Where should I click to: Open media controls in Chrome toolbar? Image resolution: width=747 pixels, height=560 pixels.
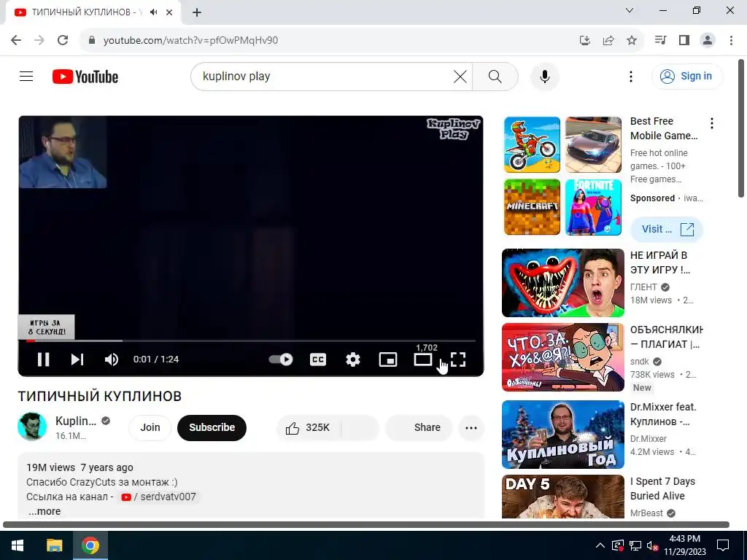point(660,40)
